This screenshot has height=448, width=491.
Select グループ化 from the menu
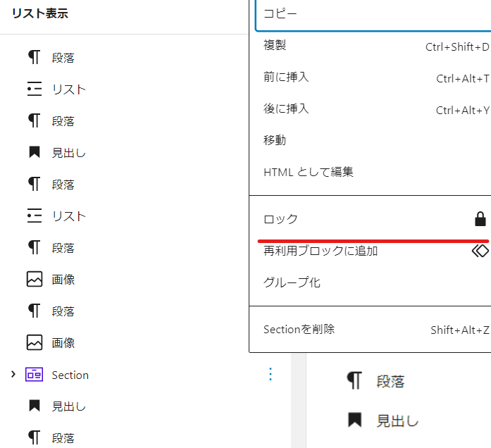(x=292, y=282)
